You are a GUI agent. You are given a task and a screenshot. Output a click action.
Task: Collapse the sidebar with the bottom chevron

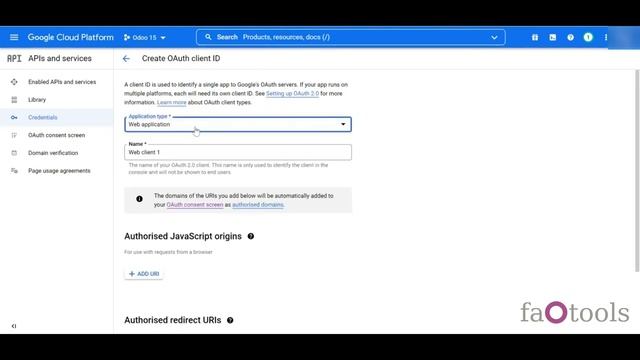point(14,326)
